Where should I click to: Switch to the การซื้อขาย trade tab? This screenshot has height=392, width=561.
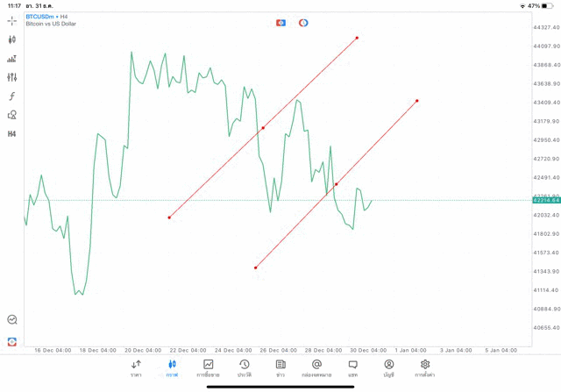click(x=209, y=368)
